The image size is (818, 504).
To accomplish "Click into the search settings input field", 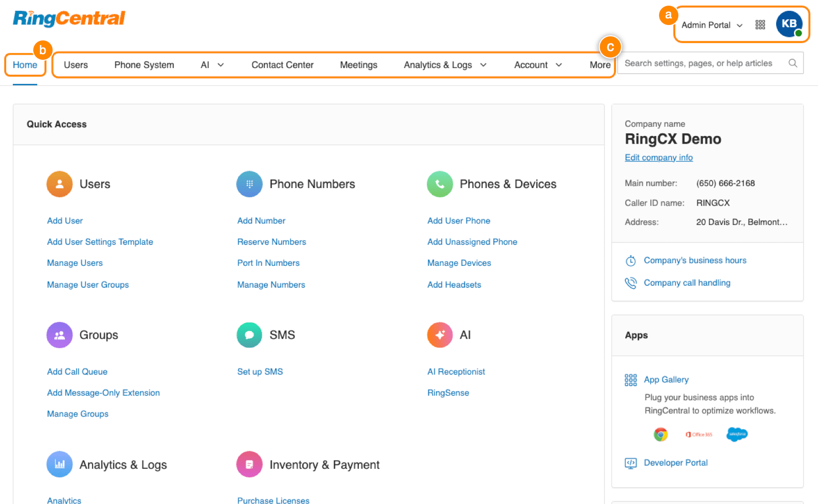I will (703, 63).
